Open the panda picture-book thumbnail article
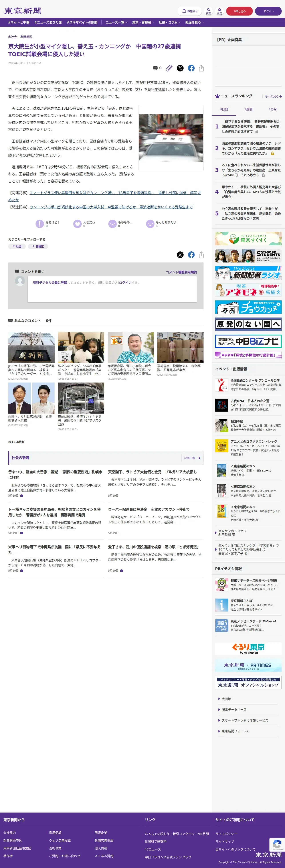Image resolution: width=285 pixels, height=868 pixels. 81,347
